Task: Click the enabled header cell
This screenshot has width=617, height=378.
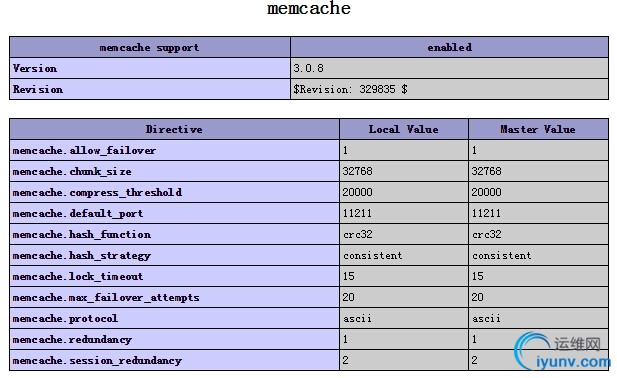Action: point(449,48)
